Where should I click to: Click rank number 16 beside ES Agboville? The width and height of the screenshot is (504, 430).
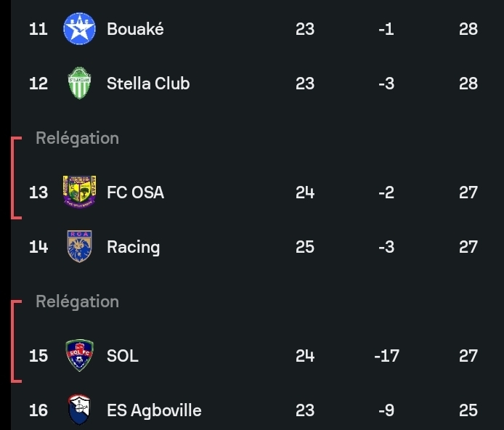tap(38, 410)
